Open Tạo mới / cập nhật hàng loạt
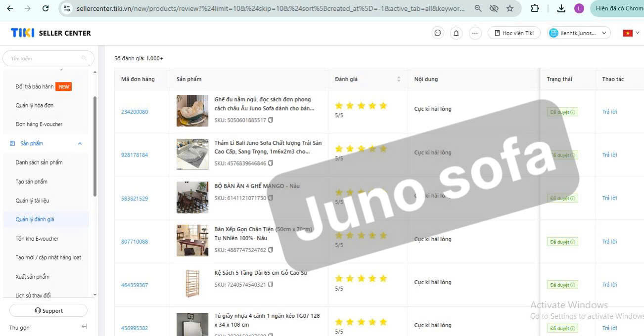The width and height of the screenshot is (644, 336). pyautogui.click(x=48, y=257)
